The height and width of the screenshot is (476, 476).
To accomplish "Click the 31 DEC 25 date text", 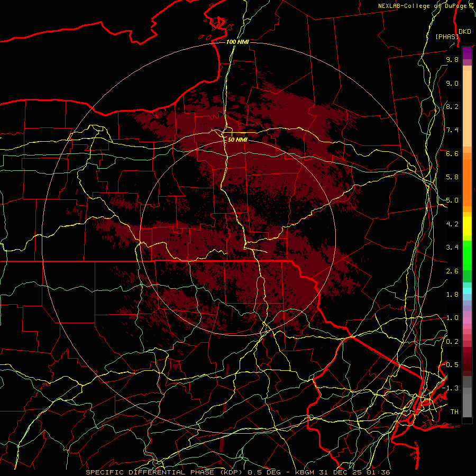I will 339,472.
